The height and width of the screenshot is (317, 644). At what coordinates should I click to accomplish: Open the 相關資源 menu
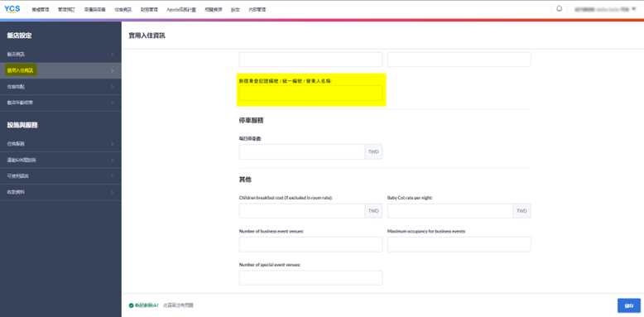point(214,9)
